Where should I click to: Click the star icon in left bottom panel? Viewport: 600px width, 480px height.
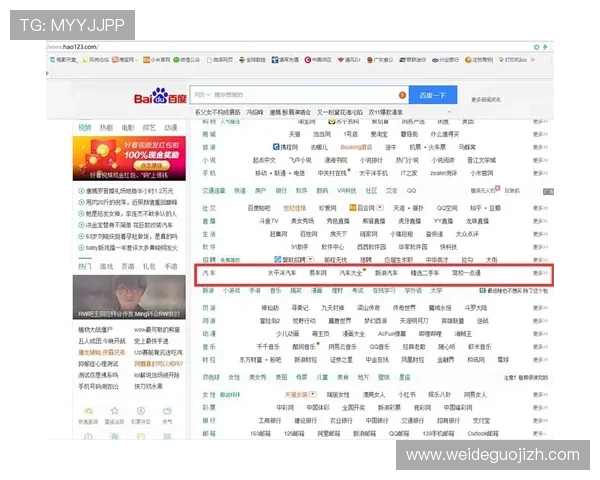[114, 411]
